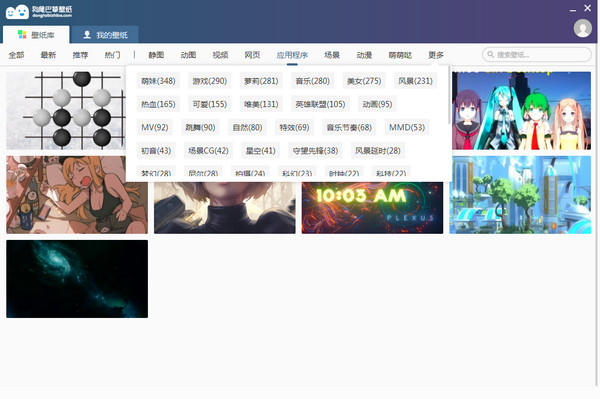Filter by the 热血(165) tag
The height and width of the screenshot is (399, 600).
pos(158,104)
